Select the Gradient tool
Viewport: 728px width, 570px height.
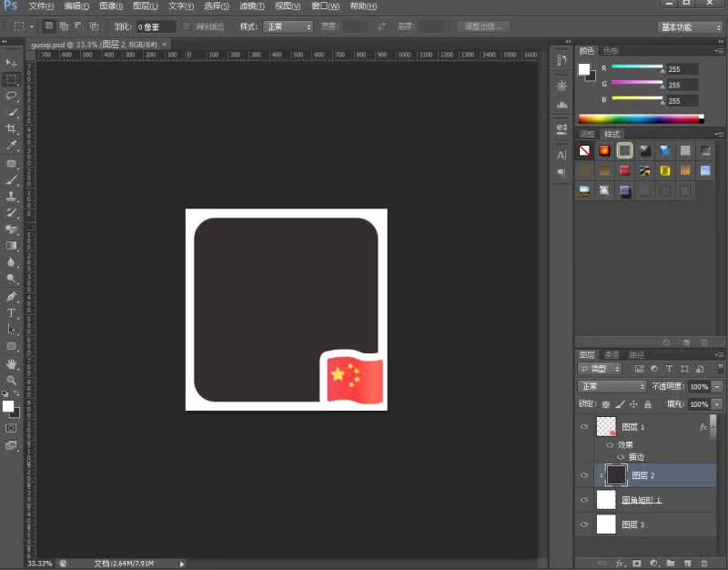pyautogui.click(x=12, y=246)
